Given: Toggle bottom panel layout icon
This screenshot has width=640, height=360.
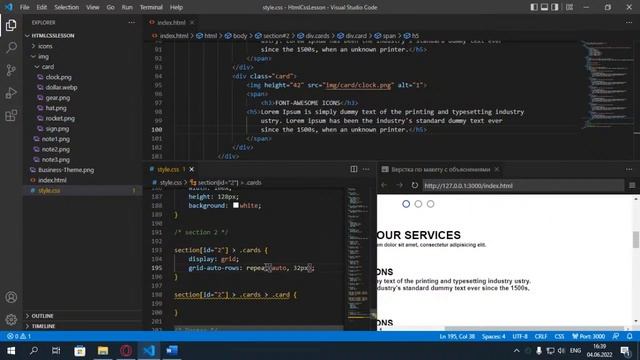Looking at the screenshot, I should pyautogui.click(x=544, y=7).
